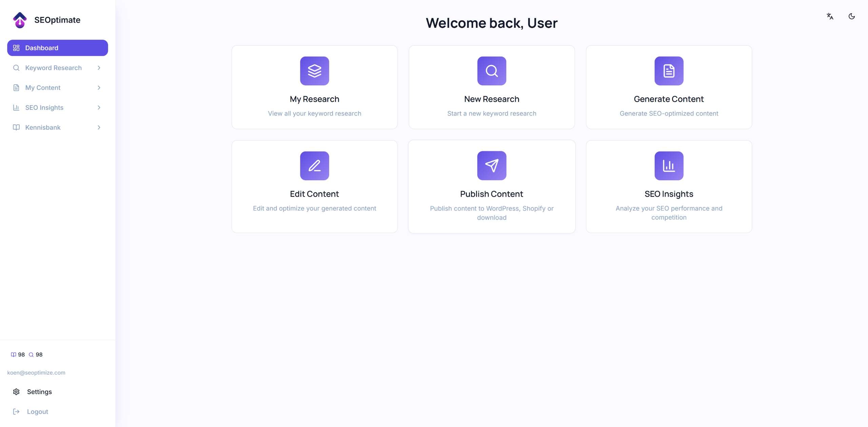Open the language translation icon
Screen dimensions: 868x427
click(830, 16)
